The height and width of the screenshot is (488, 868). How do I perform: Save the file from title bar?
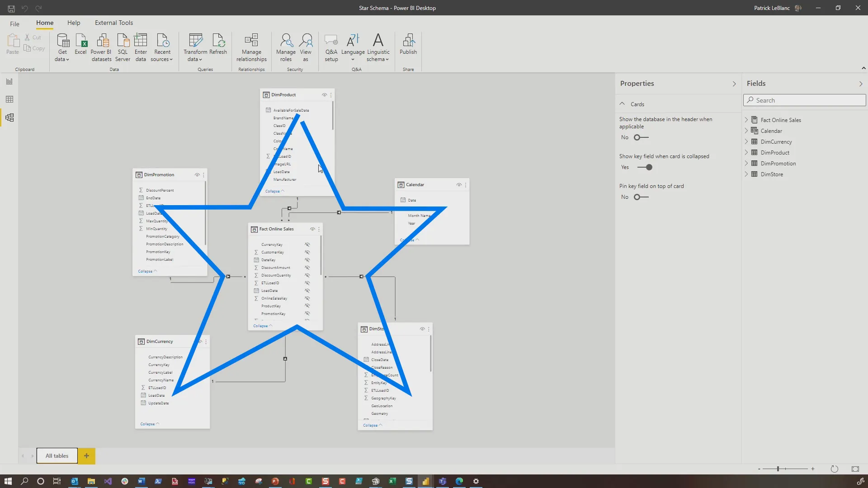pyautogui.click(x=11, y=8)
